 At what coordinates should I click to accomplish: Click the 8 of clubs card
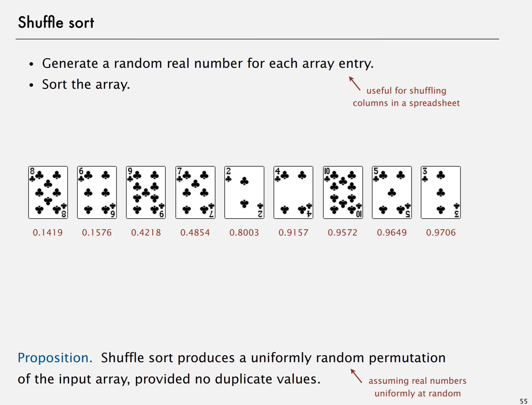point(48,192)
